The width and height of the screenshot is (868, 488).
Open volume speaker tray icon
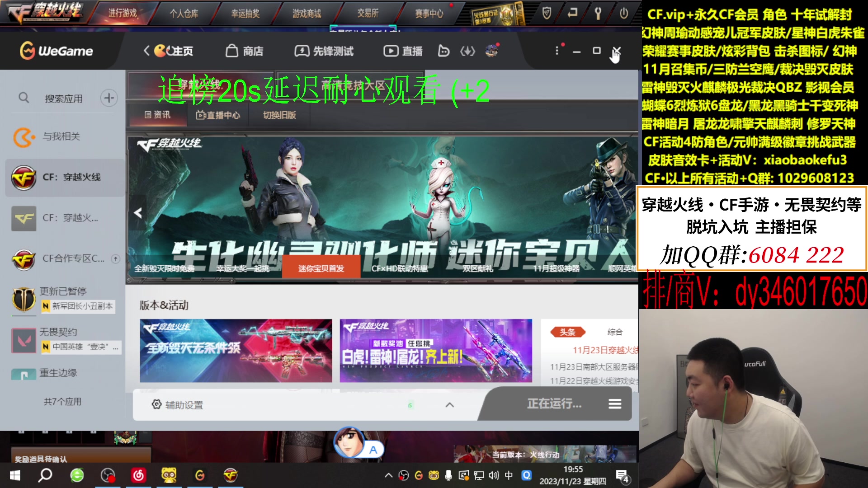tap(494, 475)
